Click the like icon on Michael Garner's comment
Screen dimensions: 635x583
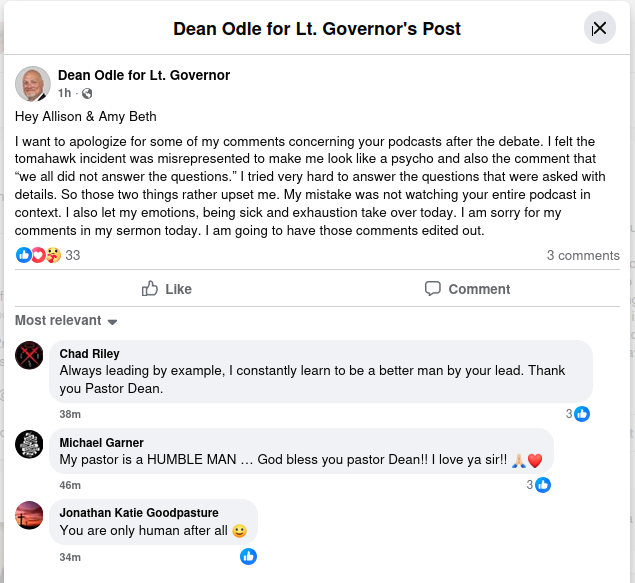(543, 485)
